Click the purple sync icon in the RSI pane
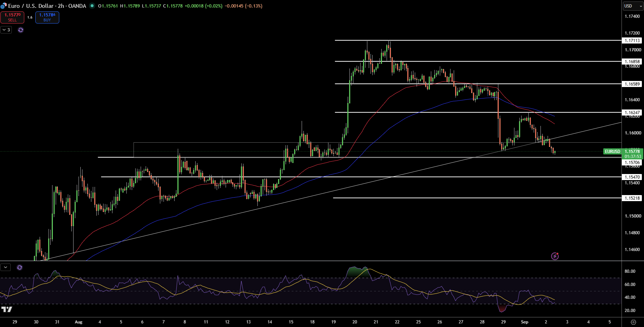Screen dimensions: 644x327 click(x=20, y=267)
